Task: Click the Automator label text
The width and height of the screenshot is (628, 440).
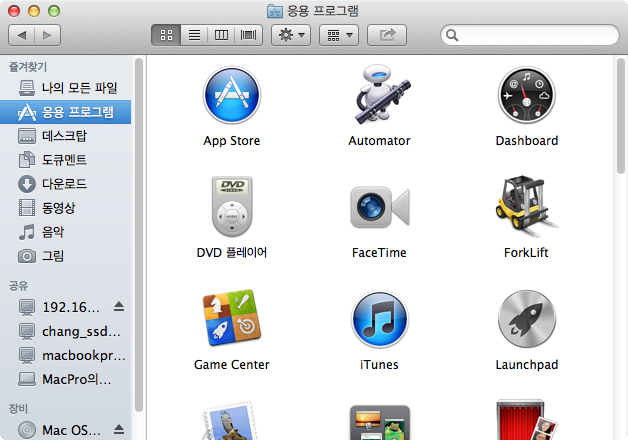Action: click(x=379, y=141)
